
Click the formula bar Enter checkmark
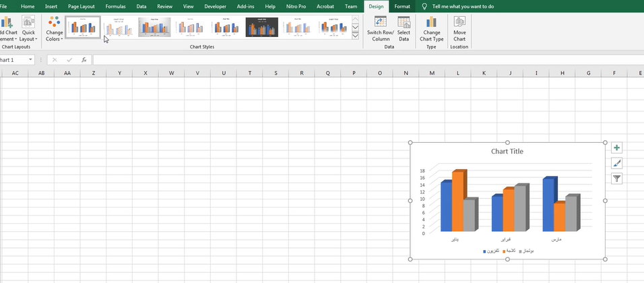coord(69,60)
